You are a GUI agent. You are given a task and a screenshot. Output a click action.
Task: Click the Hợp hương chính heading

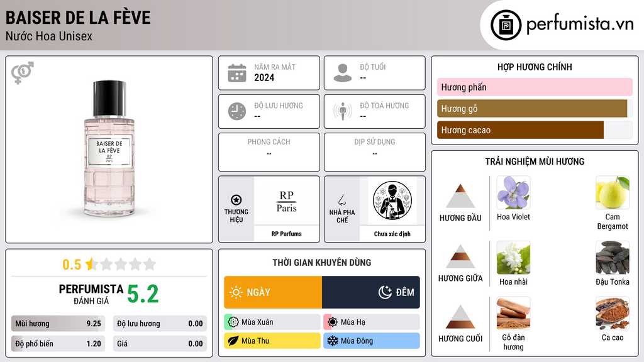pyautogui.click(x=535, y=67)
